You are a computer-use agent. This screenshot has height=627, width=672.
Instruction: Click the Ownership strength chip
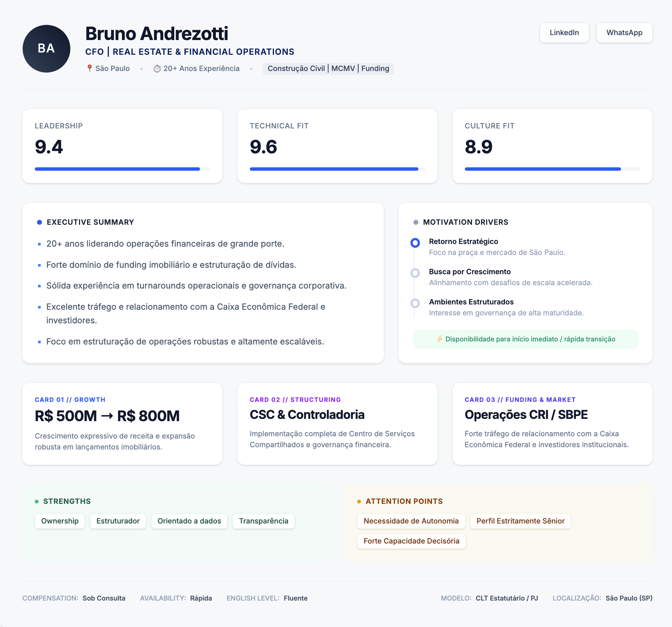click(60, 521)
